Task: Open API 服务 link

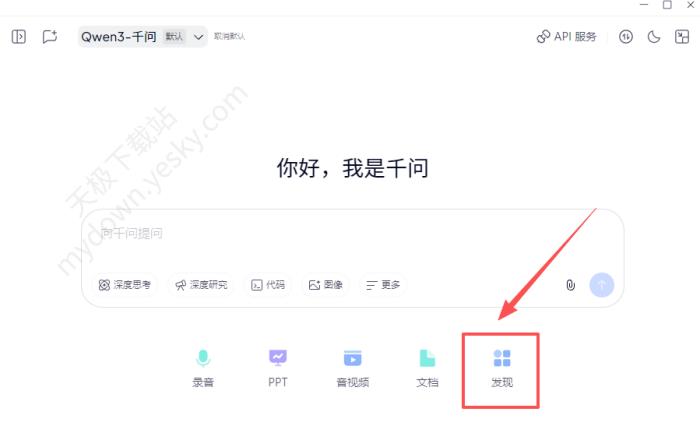Action: (x=566, y=37)
